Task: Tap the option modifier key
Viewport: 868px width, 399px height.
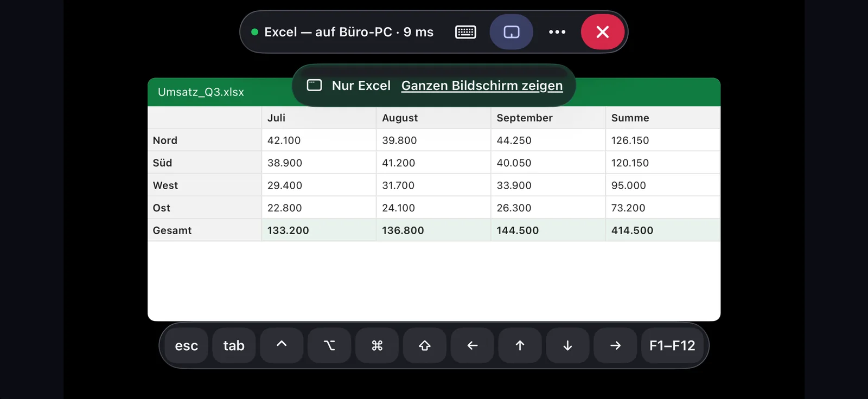Action: (329, 345)
